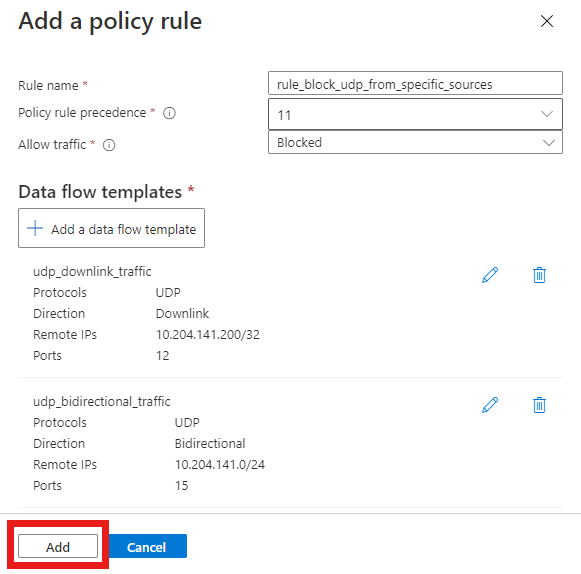Screen dimensions: 581x574
Task: Add a data flow template
Action: pyautogui.click(x=111, y=228)
